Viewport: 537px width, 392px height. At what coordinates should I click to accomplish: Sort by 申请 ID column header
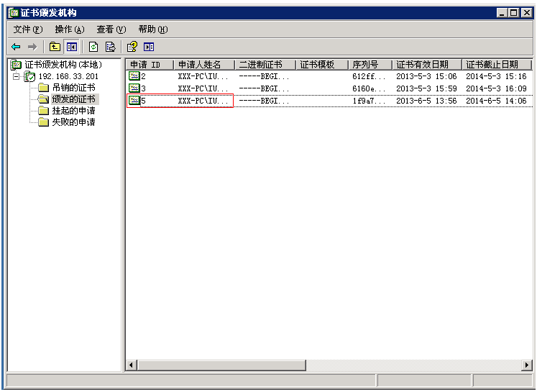[149, 65]
